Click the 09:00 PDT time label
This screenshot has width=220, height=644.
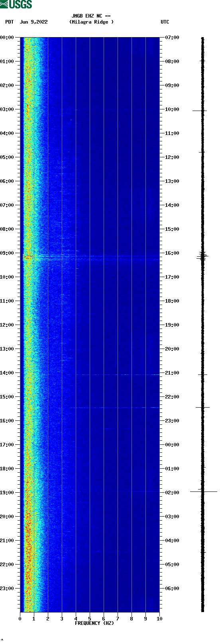point(7,253)
